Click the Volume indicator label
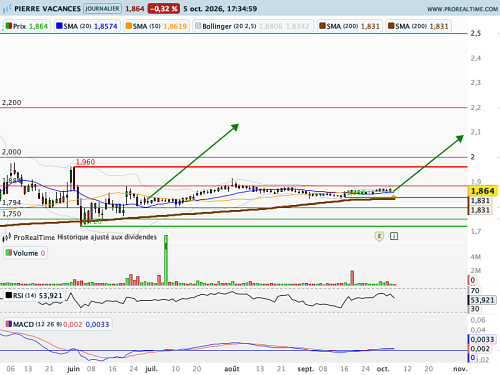This screenshot has height=375, width=500. [25, 253]
